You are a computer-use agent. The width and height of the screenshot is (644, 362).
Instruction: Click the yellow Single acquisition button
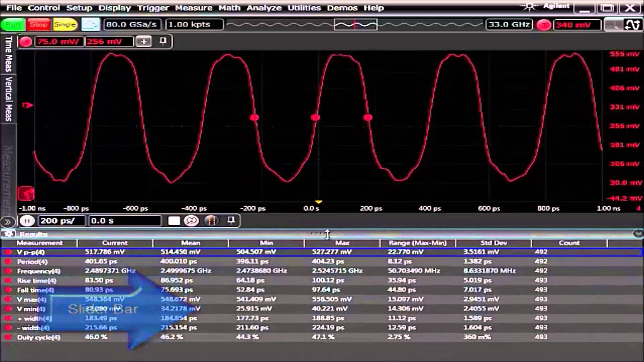[x=64, y=25]
